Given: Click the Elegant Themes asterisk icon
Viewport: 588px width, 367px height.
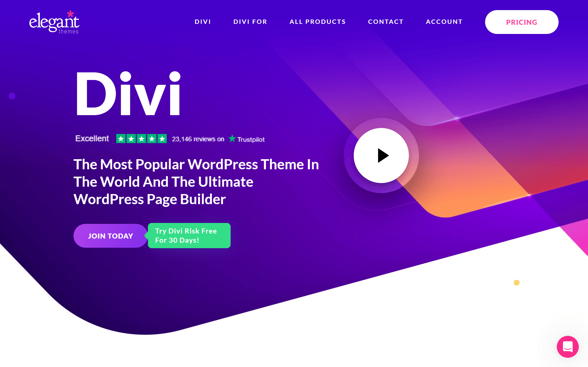Looking at the screenshot, I should pyautogui.click(x=69, y=13).
